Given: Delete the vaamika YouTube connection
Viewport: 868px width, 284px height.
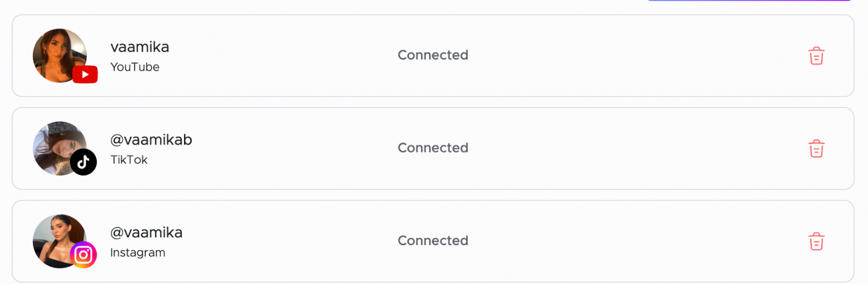Looking at the screenshot, I should click(817, 56).
